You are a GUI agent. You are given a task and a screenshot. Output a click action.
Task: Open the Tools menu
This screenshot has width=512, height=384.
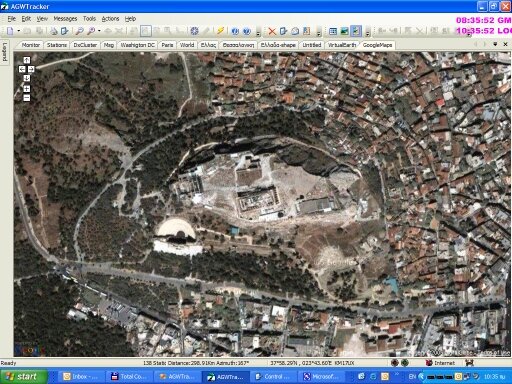[x=89, y=19]
